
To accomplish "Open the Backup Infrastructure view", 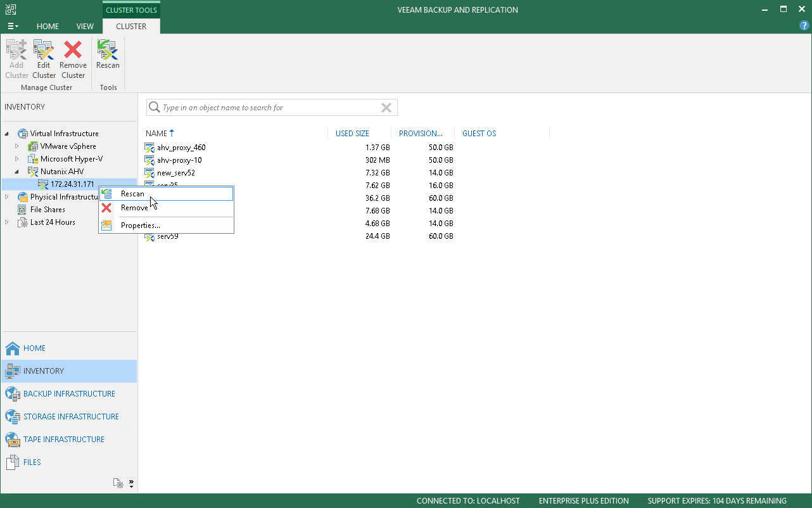I will tap(68, 394).
